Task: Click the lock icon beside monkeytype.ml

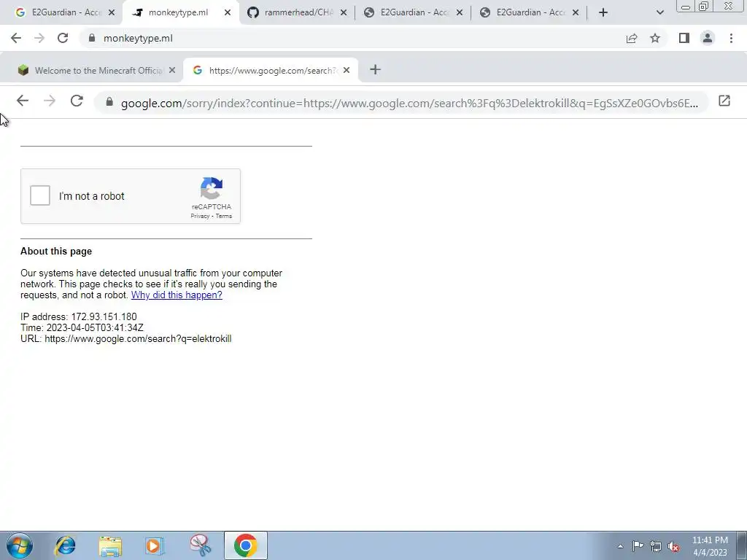Action: 92,38
